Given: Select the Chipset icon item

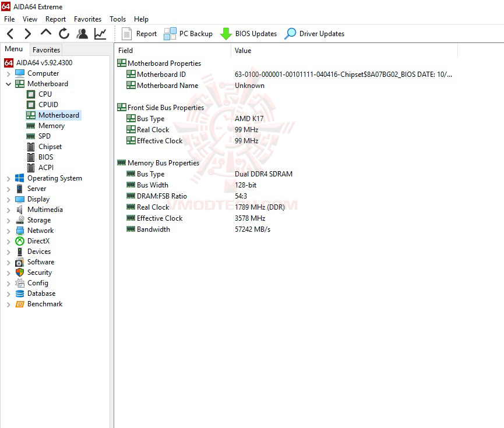Looking at the screenshot, I should click(x=31, y=147).
